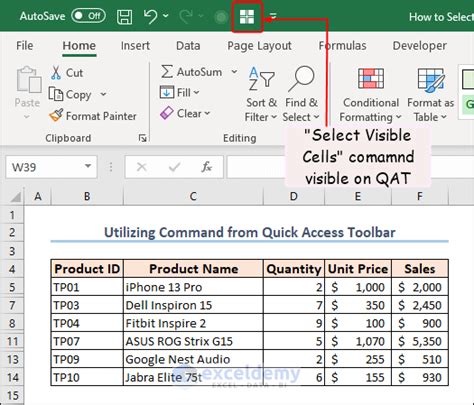Click the Select All corner triangle
The image size is (474, 405).
pyautogui.click(x=15, y=196)
